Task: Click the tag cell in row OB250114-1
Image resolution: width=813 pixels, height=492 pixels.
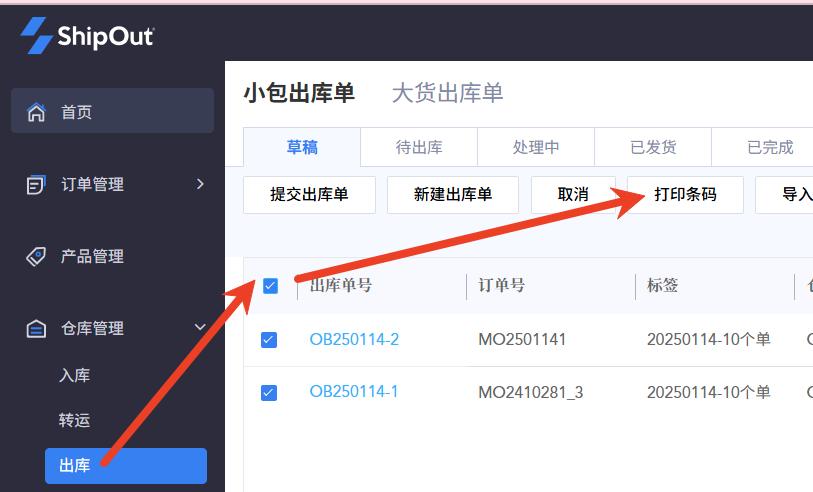Action: (708, 392)
